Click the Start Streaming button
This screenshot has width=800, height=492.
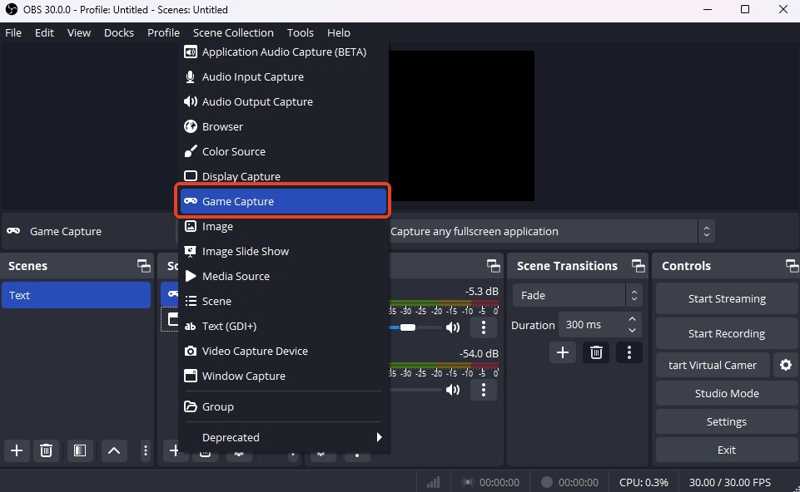[x=726, y=299]
